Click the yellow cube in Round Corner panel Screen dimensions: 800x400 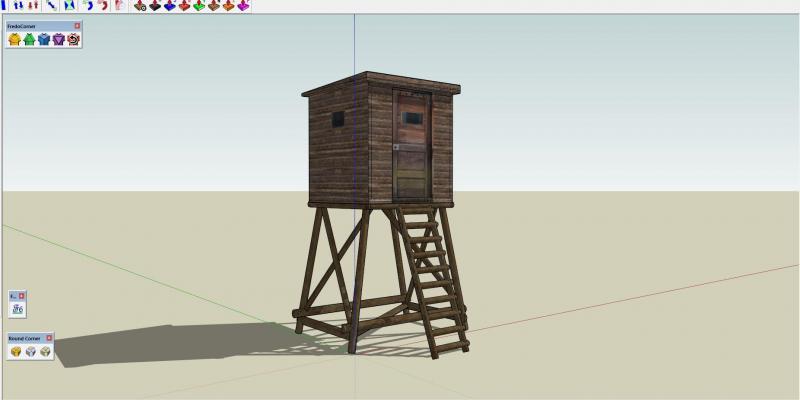(15, 352)
